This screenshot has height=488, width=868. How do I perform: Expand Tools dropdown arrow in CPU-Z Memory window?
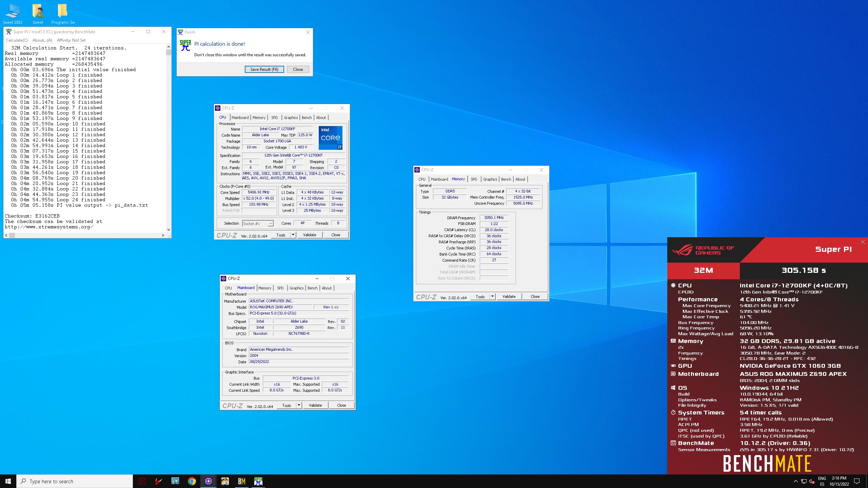point(492,297)
